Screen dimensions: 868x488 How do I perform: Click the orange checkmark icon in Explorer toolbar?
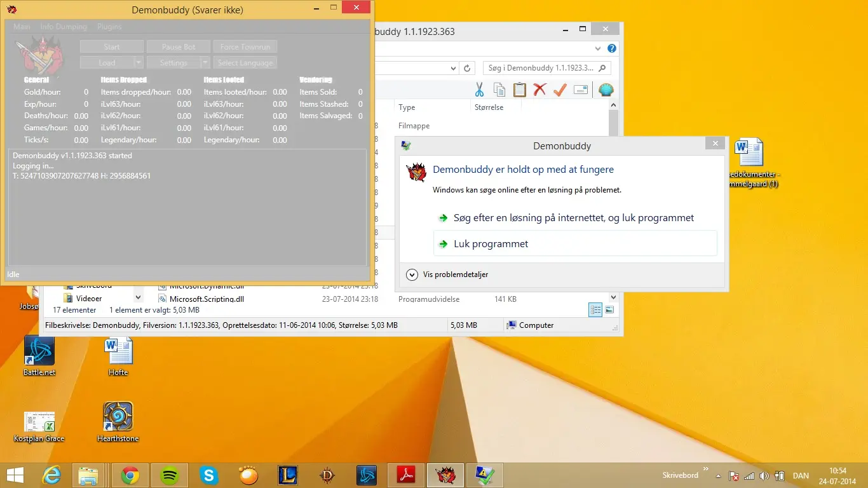(560, 90)
